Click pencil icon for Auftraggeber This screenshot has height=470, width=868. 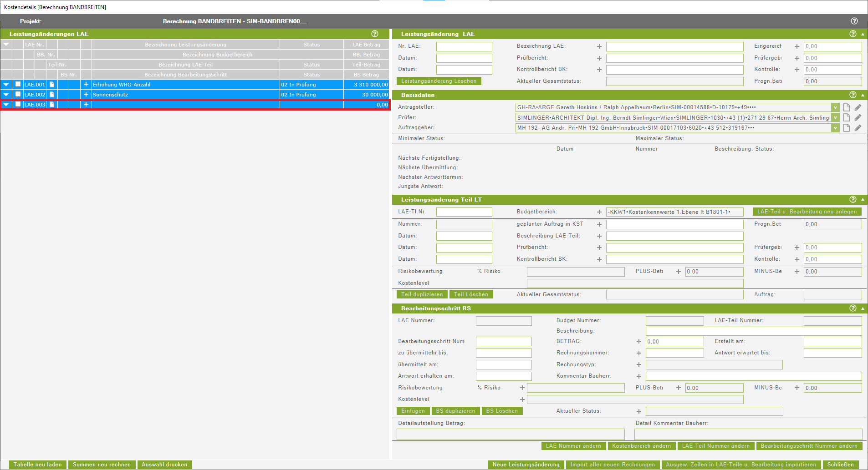tap(858, 128)
